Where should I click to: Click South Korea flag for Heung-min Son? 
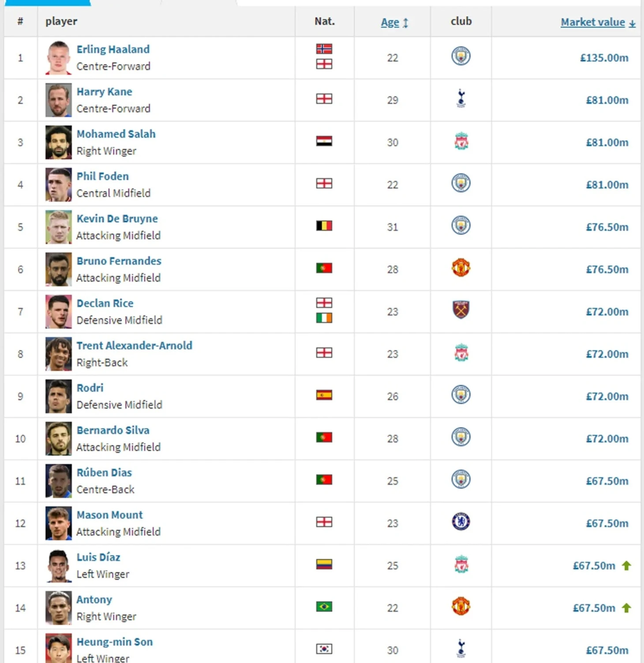[324, 649]
